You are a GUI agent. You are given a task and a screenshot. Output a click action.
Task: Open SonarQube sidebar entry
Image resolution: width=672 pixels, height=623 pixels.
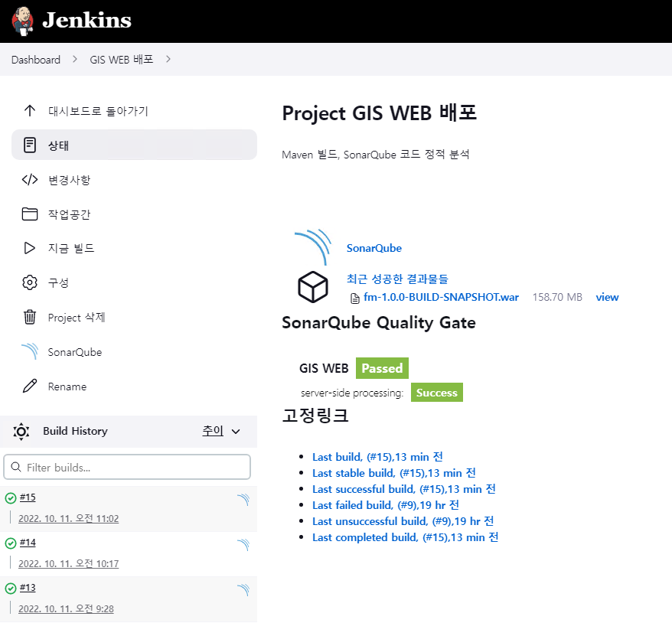click(x=75, y=352)
